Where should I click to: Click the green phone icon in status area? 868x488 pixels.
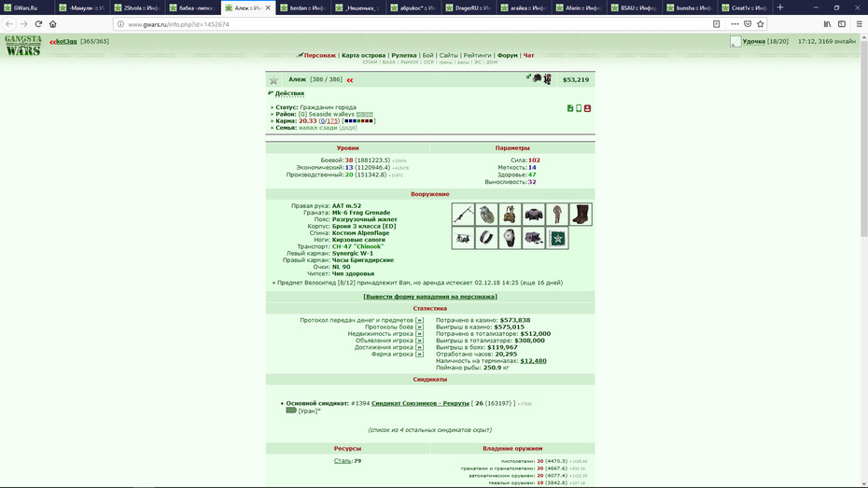[x=579, y=108]
